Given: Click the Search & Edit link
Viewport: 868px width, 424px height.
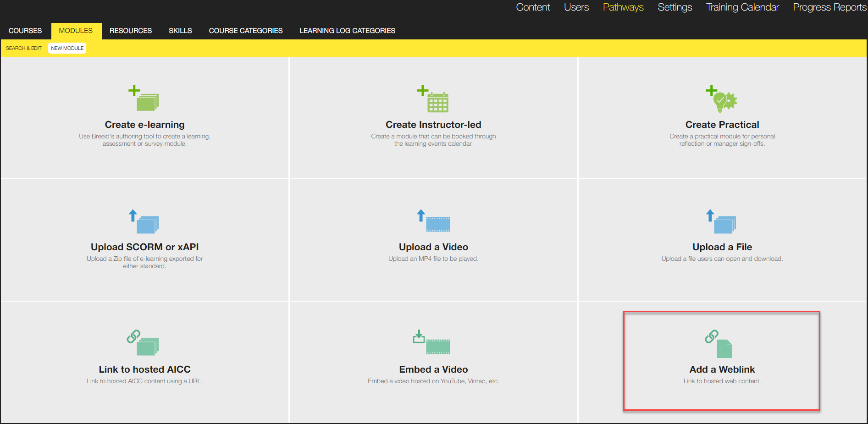Looking at the screenshot, I should click(24, 48).
